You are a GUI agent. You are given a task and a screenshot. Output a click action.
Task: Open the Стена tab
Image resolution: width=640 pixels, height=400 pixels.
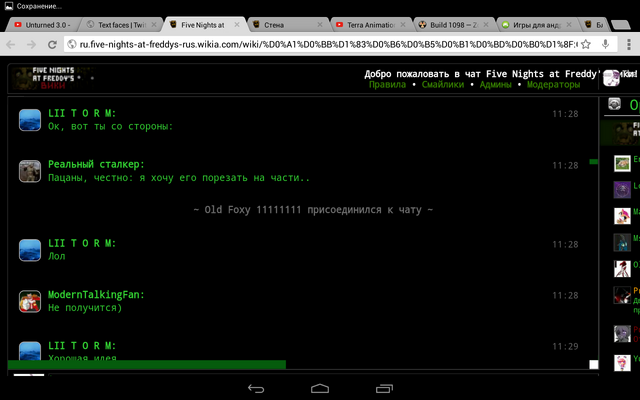point(286,25)
